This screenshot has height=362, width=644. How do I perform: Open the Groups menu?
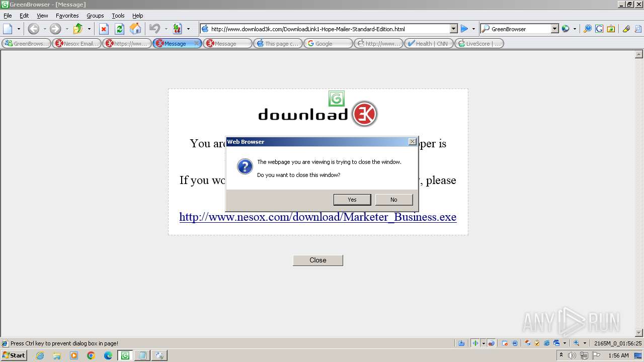point(95,16)
